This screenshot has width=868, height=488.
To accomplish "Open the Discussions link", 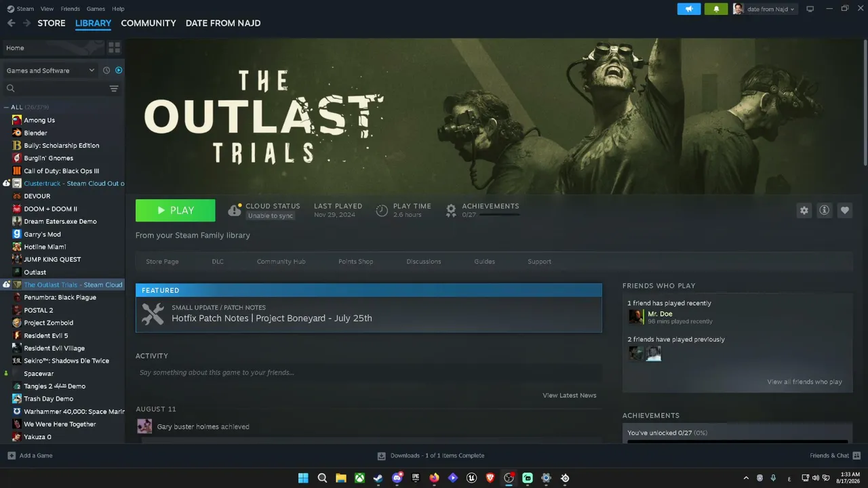I will (424, 262).
